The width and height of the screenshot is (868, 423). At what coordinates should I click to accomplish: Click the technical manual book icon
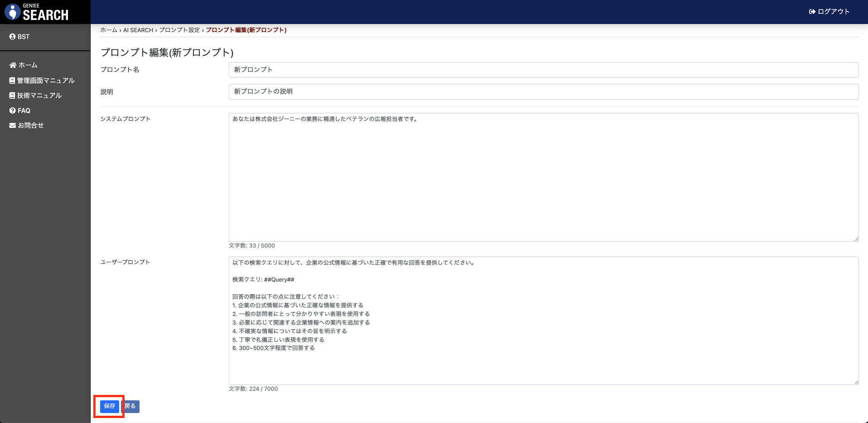[12, 96]
